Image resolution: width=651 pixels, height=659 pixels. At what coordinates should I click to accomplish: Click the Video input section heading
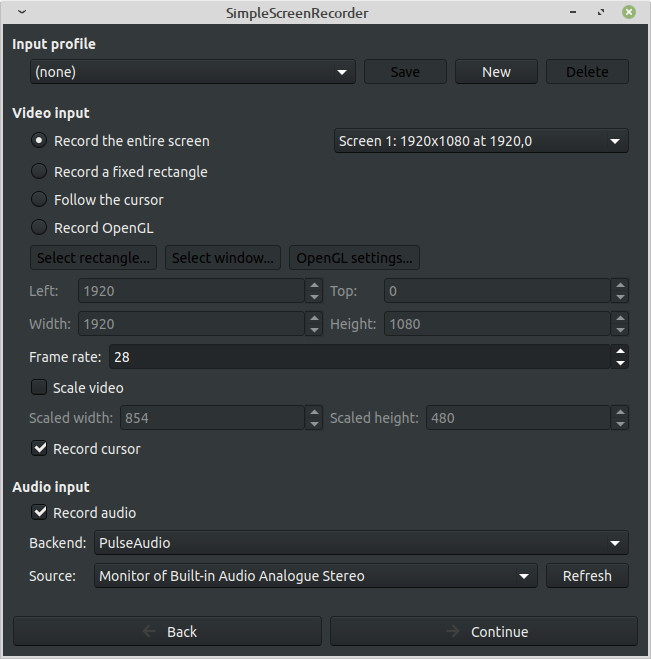tap(51, 113)
